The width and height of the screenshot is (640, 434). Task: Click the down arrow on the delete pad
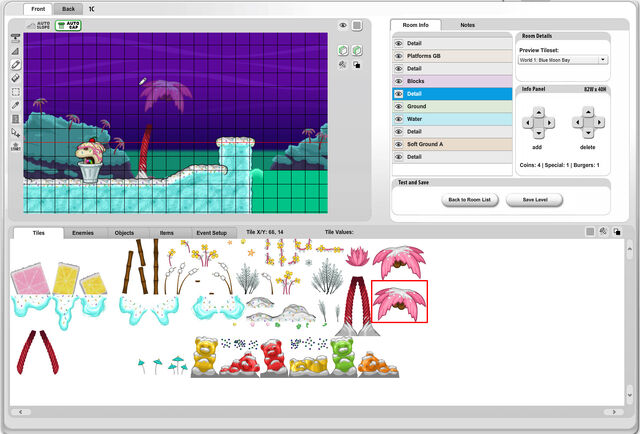coord(588,133)
